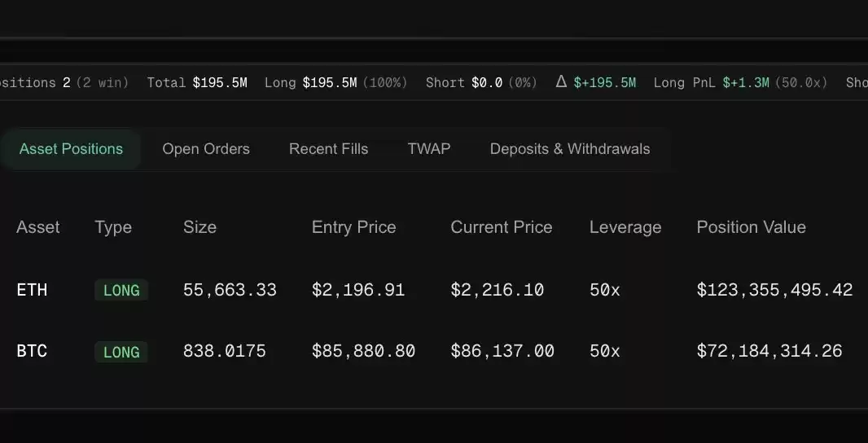The image size is (868, 443).
Task: Sort by the Position Value column header
Action: pyautogui.click(x=752, y=227)
